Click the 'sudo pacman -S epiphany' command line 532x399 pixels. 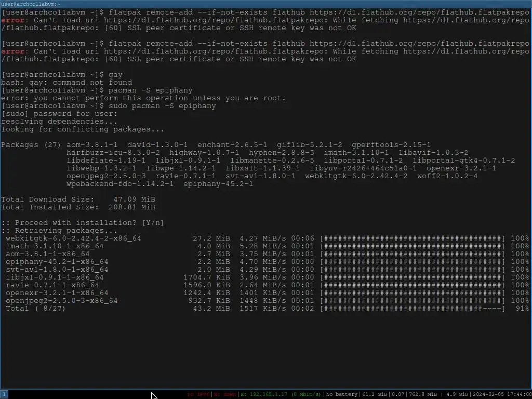pyautogui.click(x=162, y=106)
